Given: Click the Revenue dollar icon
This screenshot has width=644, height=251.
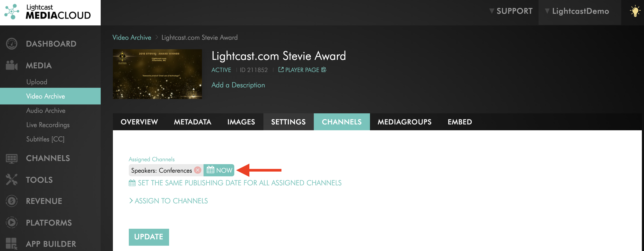Looking at the screenshot, I should pyautogui.click(x=12, y=201).
